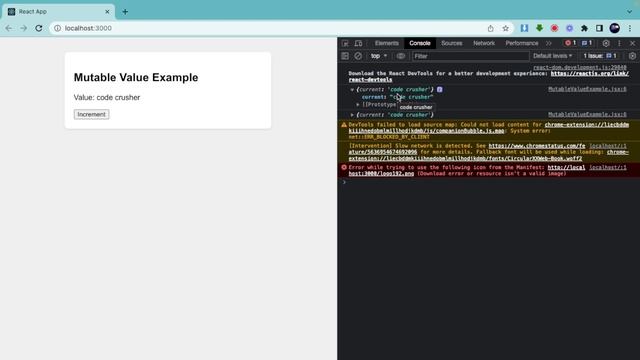Open console settings gear icon

(x=632, y=56)
